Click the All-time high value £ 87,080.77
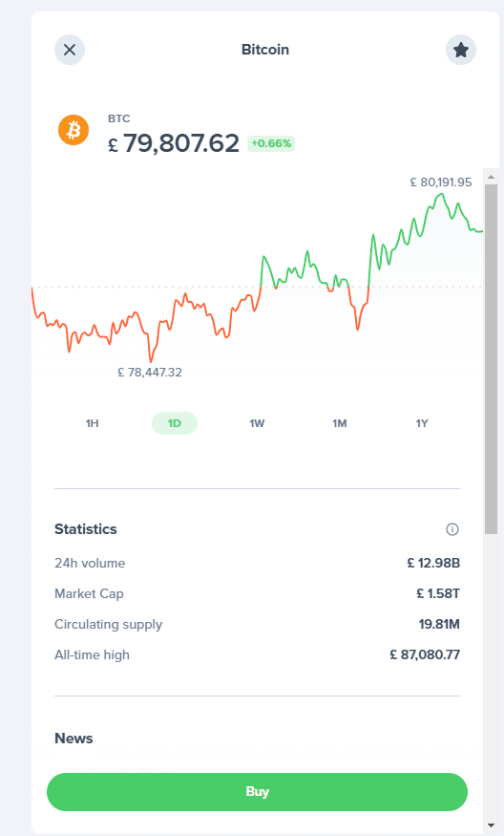This screenshot has width=504, height=836. pyautogui.click(x=425, y=654)
